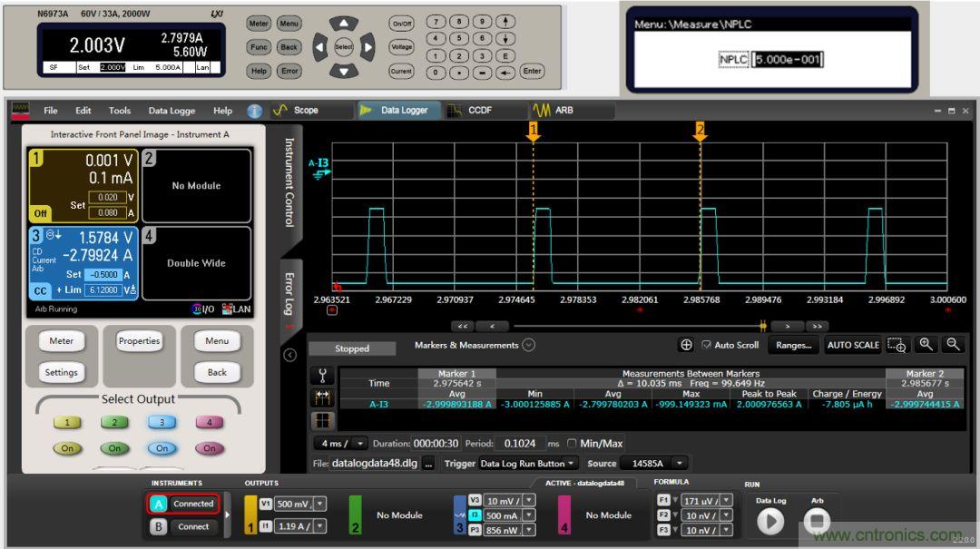Open the Tools menu
Viewport: 980px width, 549px height.
click(120, 111)
